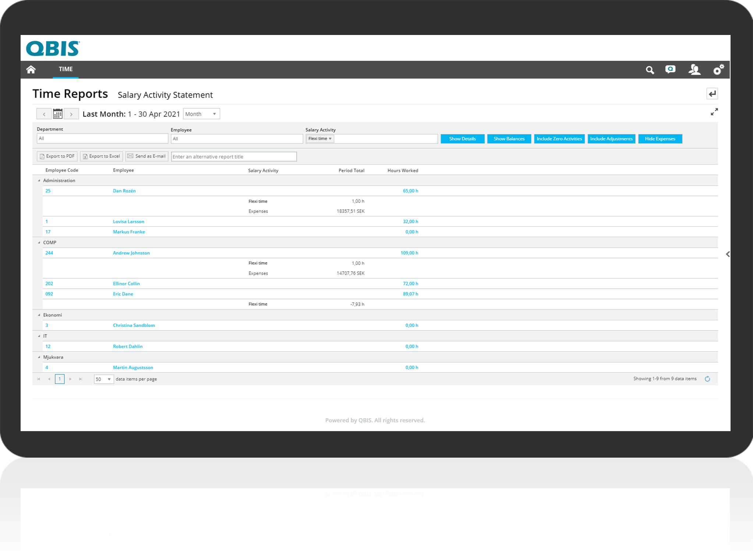The width and height of the screenshot is (753, 560).
Task: Open the search magnifier icon
Action: tap(650, 70)
